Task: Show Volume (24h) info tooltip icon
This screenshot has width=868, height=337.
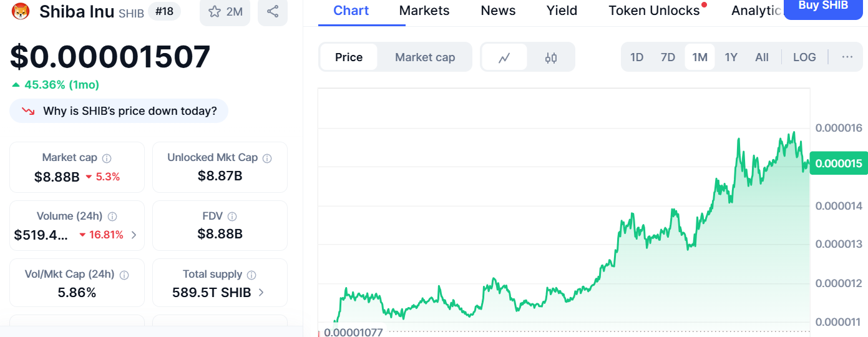Action: pyautogui.click(x=112, y=217)
